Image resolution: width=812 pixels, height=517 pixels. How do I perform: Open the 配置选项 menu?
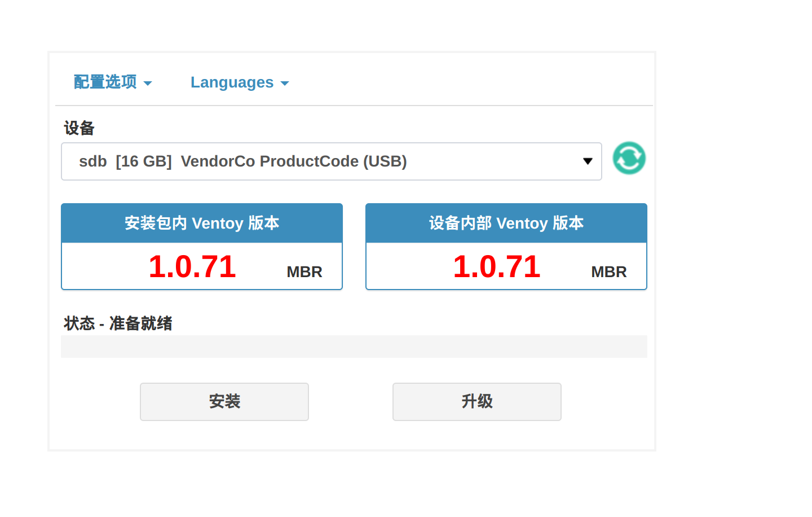point(113,82)
